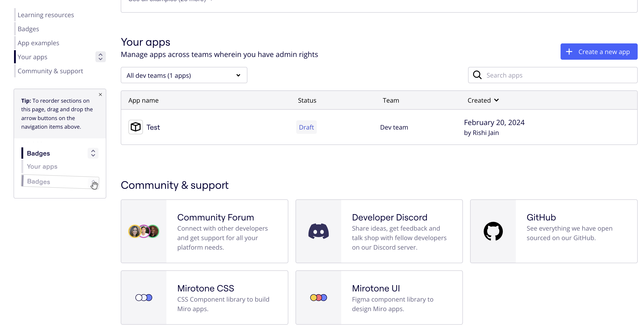Click the search magnifier icon

pos(477,75)
